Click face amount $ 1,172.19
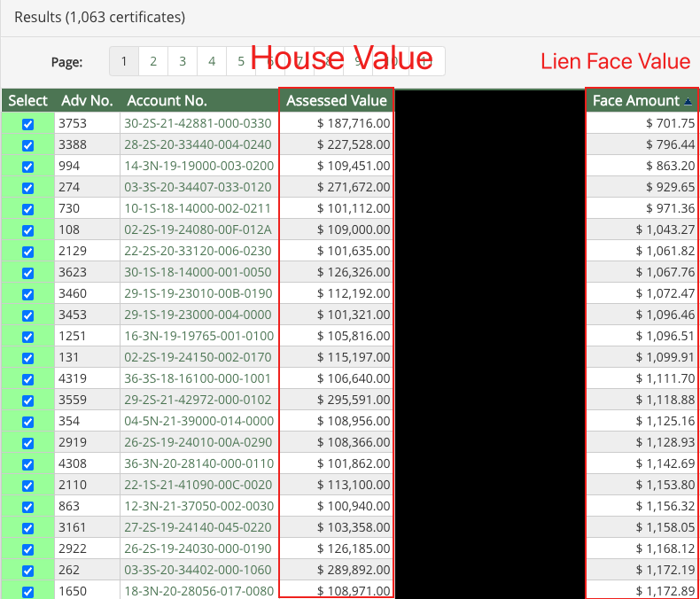The height and width of the screenshot is (599, 700). click(x=665, y=570)
